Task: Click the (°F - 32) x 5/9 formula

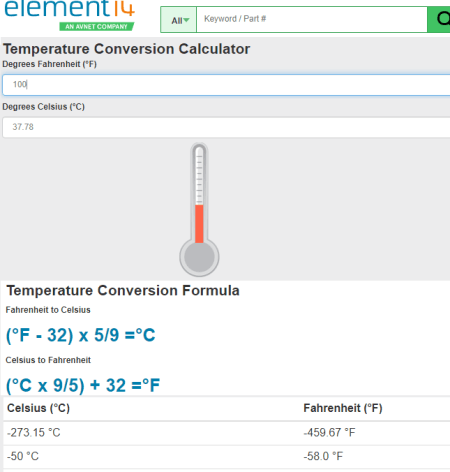Action: pyautogui.click(x=81, y=335)
